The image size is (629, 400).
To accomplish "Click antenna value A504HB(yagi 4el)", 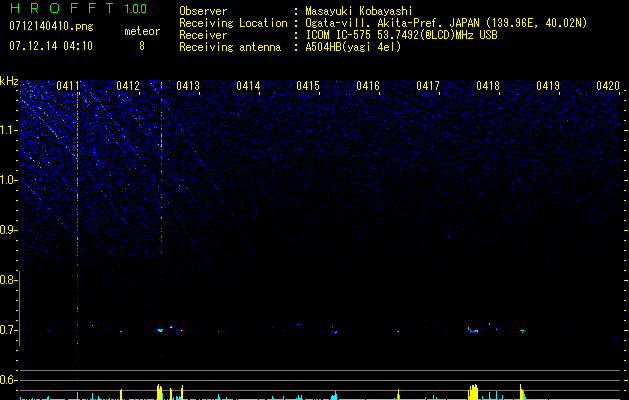I will point(353,47).
